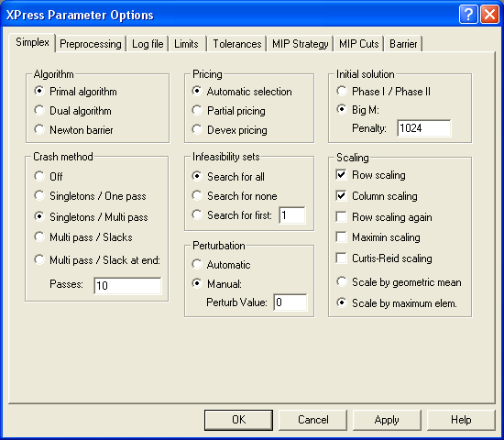Click the Apply button
The width and height of the screenshot is (504, 440).
tap(387, 420)
